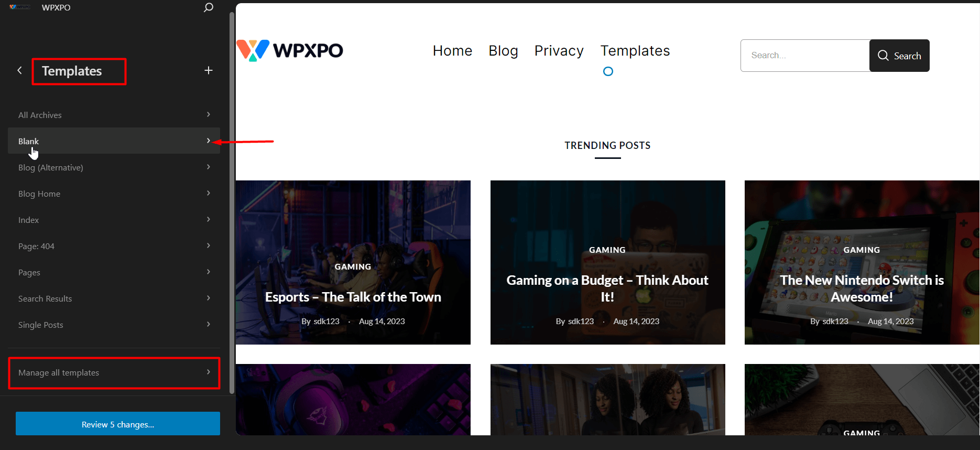
Task: Click the WPXPO site title in sidebar
Action: 56,7
